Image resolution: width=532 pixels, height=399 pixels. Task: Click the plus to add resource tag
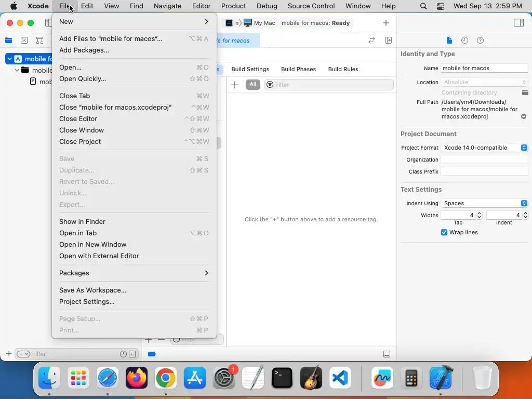click(x=234, y=85)
